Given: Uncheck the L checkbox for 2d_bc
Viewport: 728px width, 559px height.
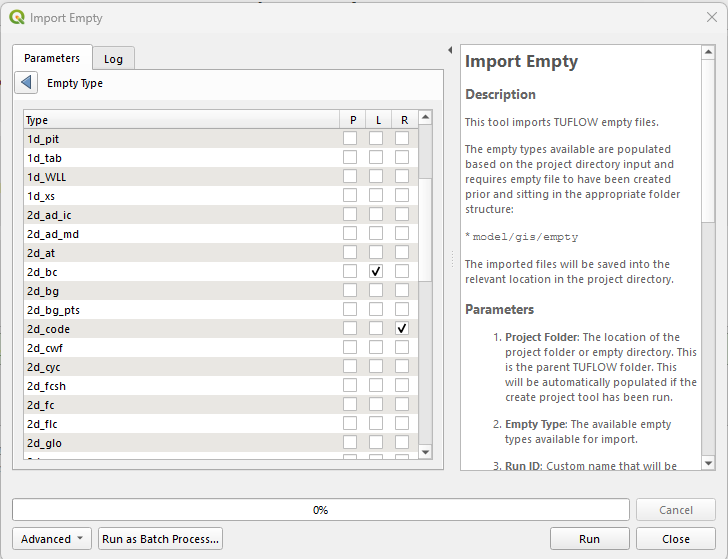Looking at the screenshot, I should [x=376, y=272].
